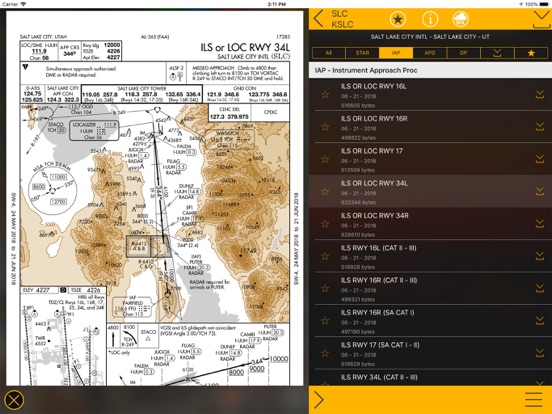Select the IAP tab
Viewport: 552px width, 414px height.
(x=396, y=53)
